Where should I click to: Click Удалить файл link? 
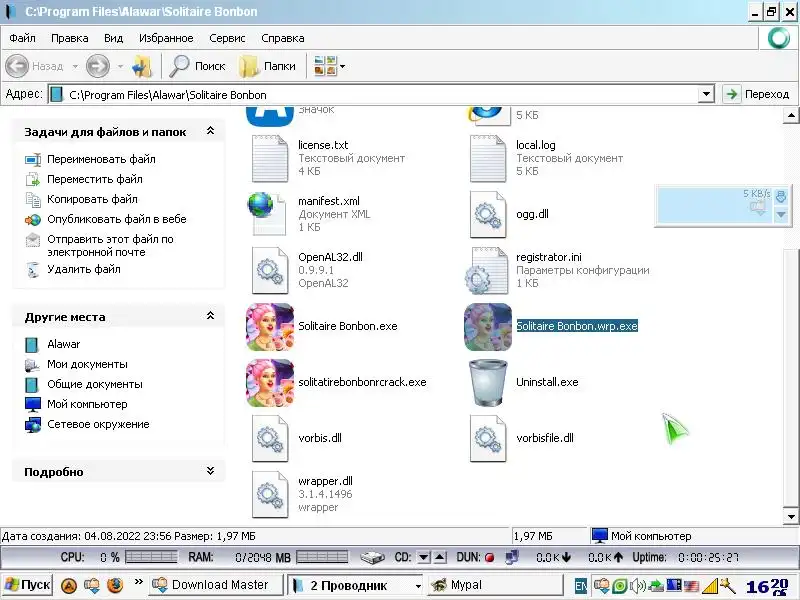click(84, 269)
